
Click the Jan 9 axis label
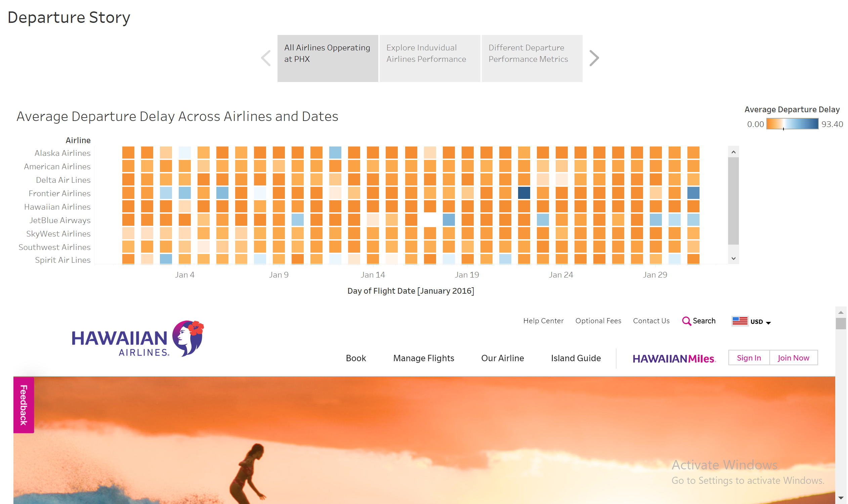279,275
